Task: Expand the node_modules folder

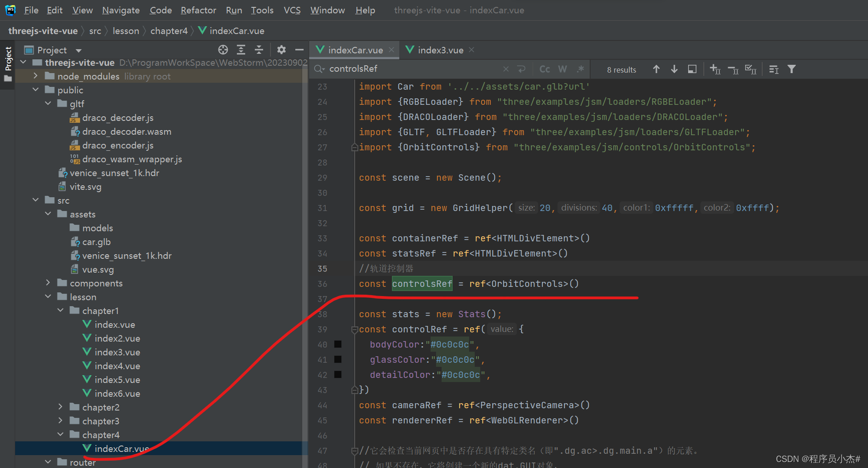Action: (x=35, y=76)
